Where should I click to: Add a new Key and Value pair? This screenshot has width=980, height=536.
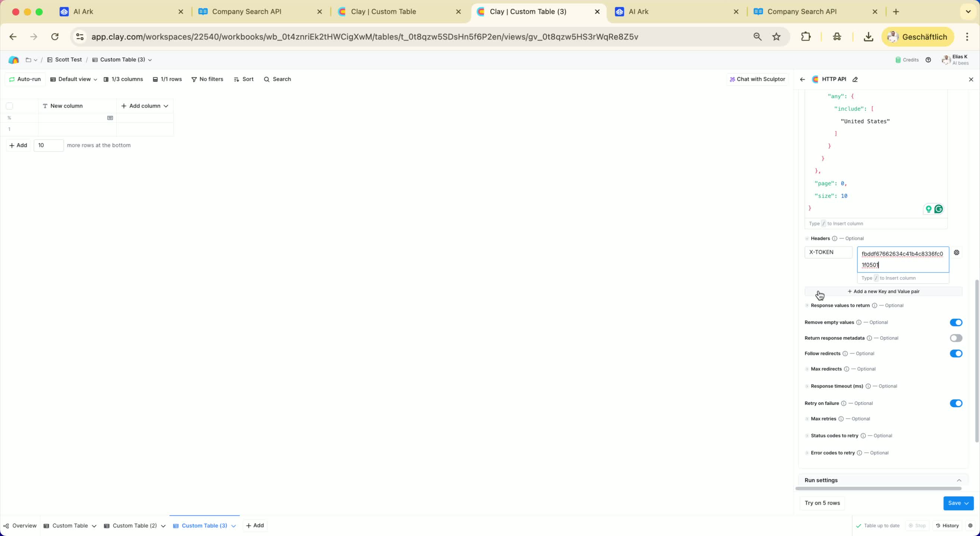tap(883, 291)
